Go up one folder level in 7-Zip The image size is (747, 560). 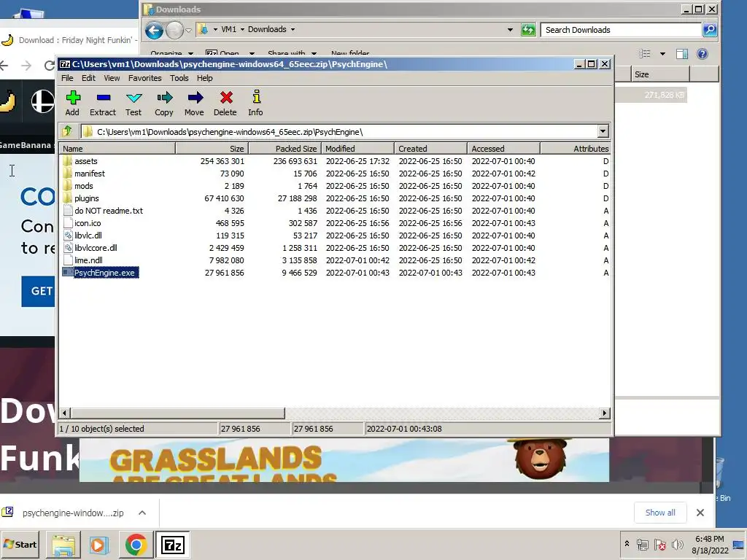point(67,131)
